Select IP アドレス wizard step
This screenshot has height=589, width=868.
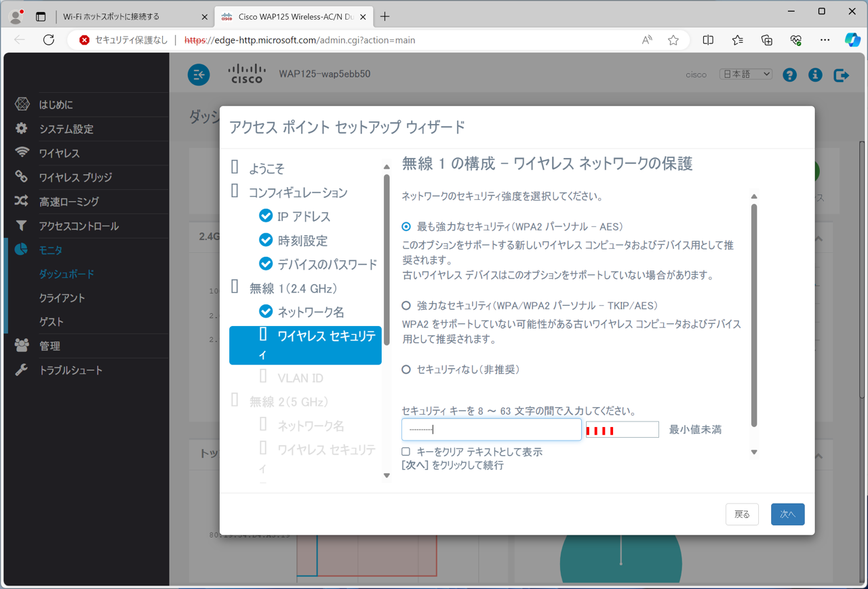(304, 216)
